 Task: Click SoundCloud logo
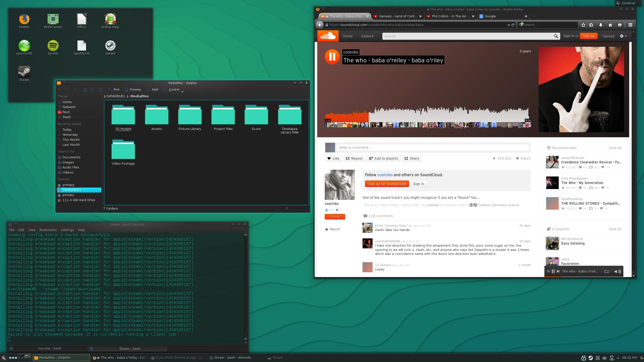click(328, 36)
